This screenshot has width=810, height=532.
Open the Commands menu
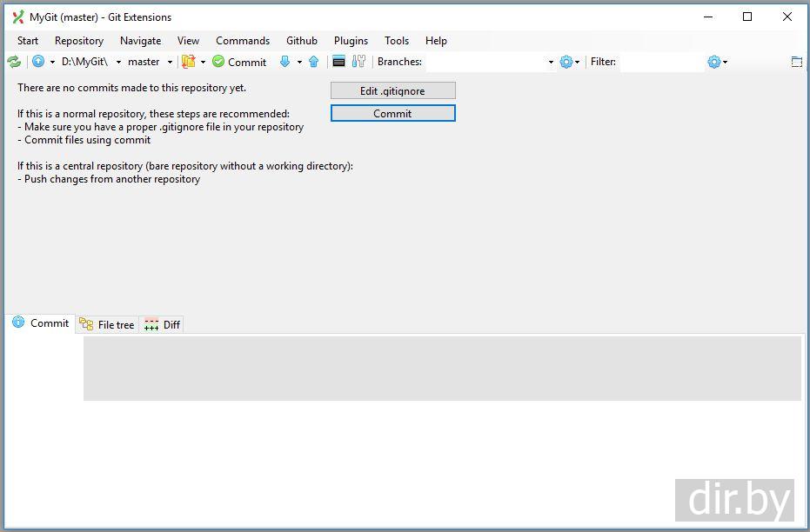coord(243,41)
